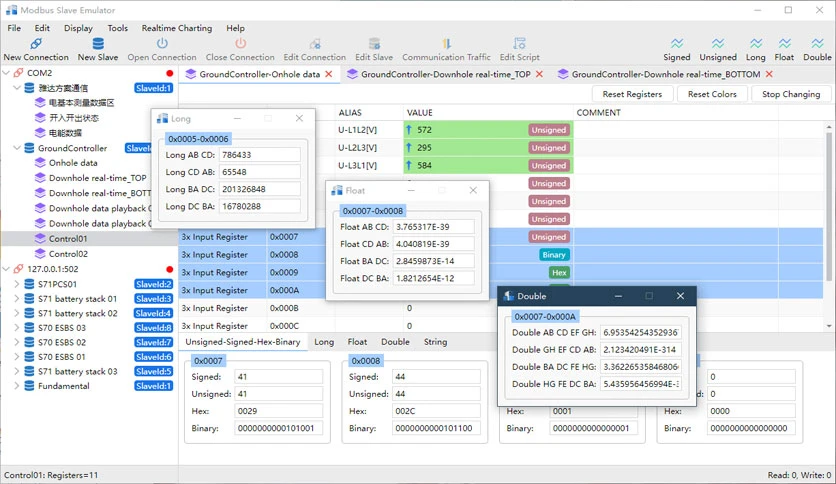Image resolution: width=836 pixels, height=484 pixels.
Task: Click the Control02 register block icon
Action: 40,254
